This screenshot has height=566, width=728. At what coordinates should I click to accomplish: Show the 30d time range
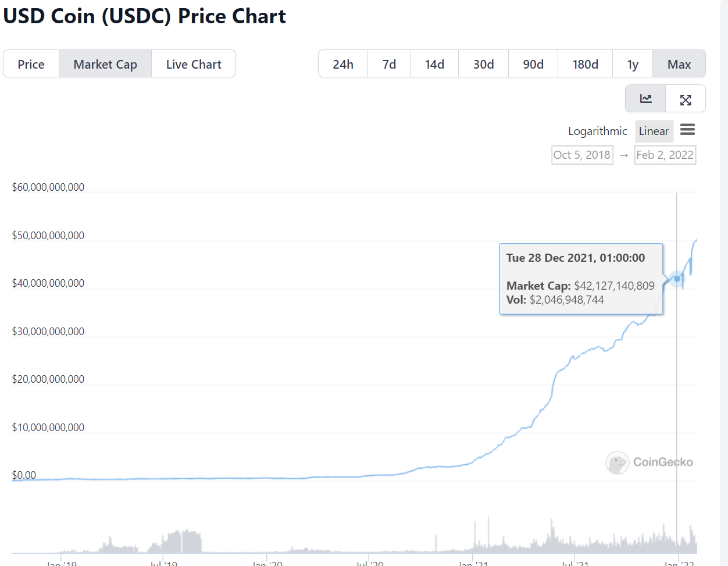tap(483, 64)
